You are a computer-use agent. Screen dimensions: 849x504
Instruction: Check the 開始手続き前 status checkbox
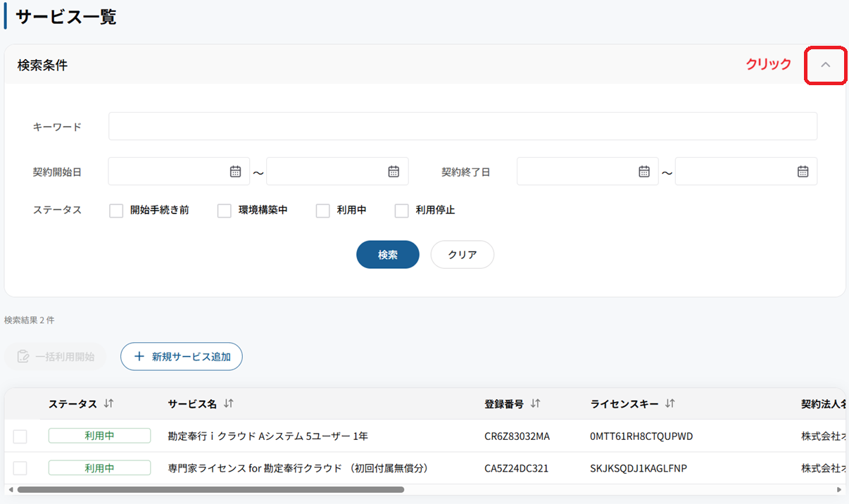(116, 210)
